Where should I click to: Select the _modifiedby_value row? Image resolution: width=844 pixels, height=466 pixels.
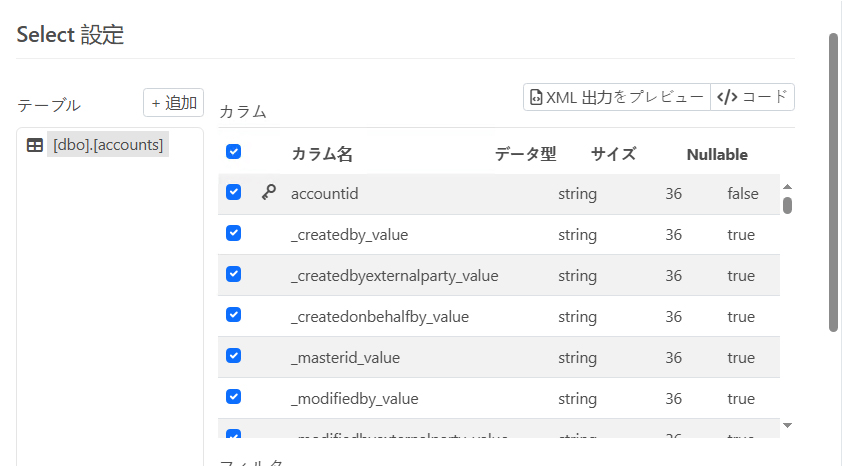point(354,399)
